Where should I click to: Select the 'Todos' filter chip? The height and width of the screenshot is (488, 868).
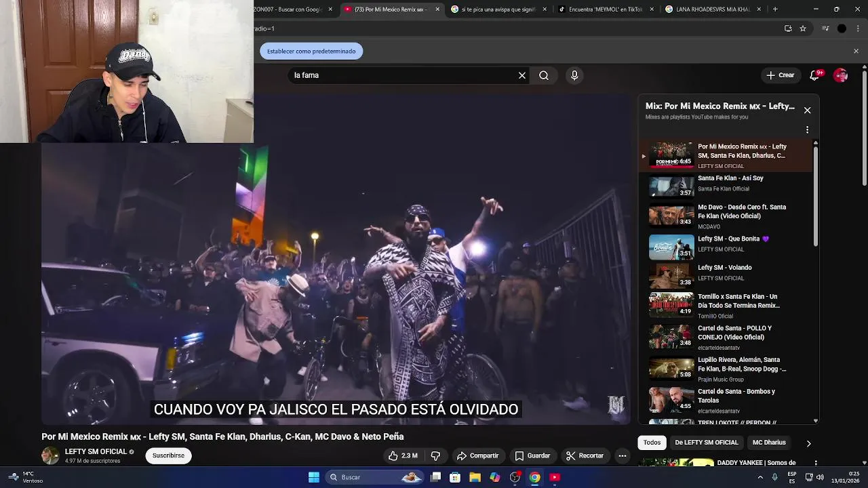(x=652, y=443)
